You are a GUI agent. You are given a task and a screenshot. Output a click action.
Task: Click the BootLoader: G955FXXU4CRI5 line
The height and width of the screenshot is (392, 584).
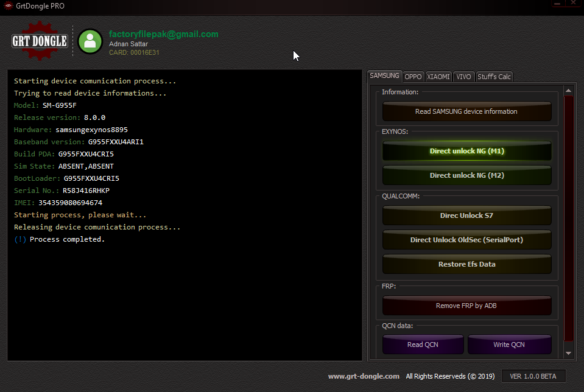tap(66, 178)
